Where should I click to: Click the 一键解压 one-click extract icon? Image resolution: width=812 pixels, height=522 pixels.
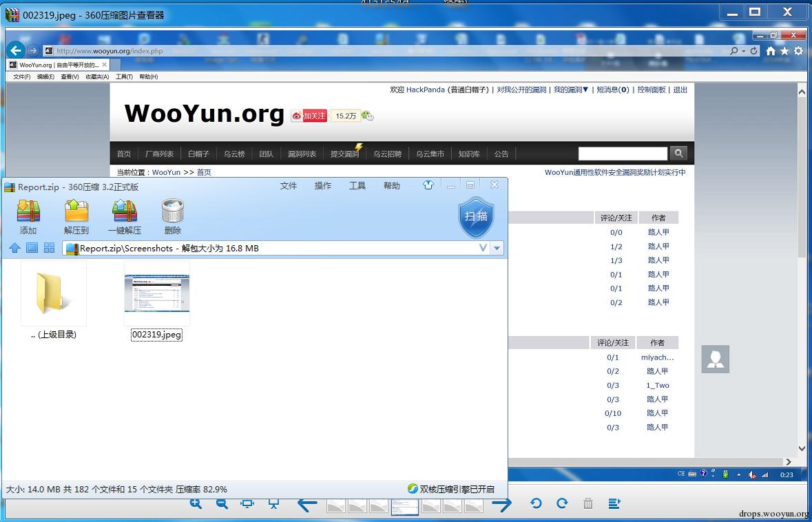click(124, 211)
